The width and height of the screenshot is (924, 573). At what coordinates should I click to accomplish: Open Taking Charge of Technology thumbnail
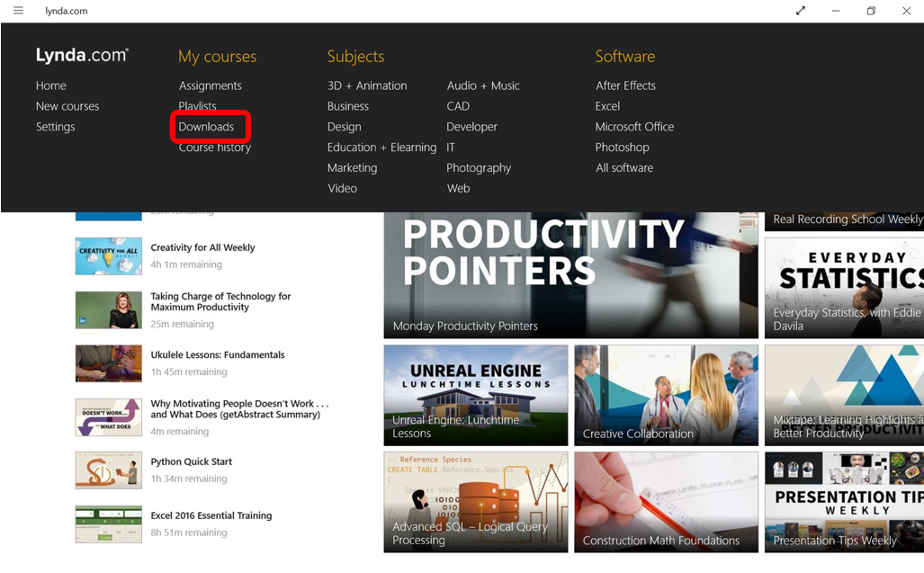click(x=109, y=309)
